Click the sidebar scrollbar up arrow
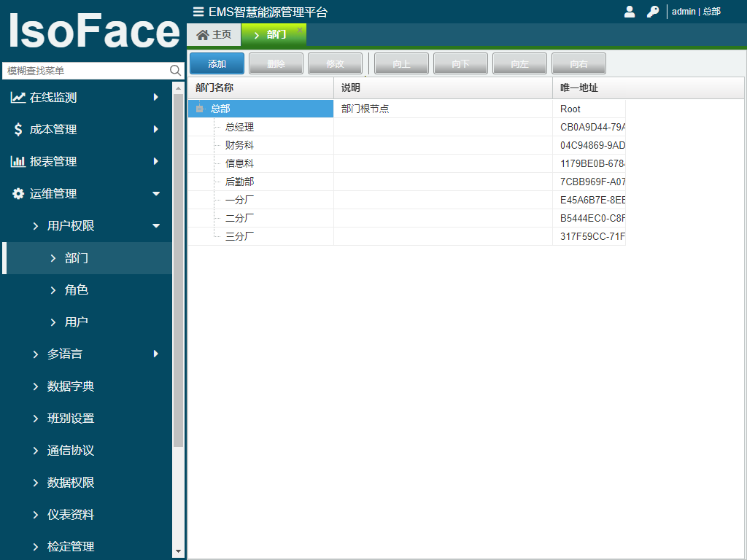747x560 pixels. (x=178, y=88)
